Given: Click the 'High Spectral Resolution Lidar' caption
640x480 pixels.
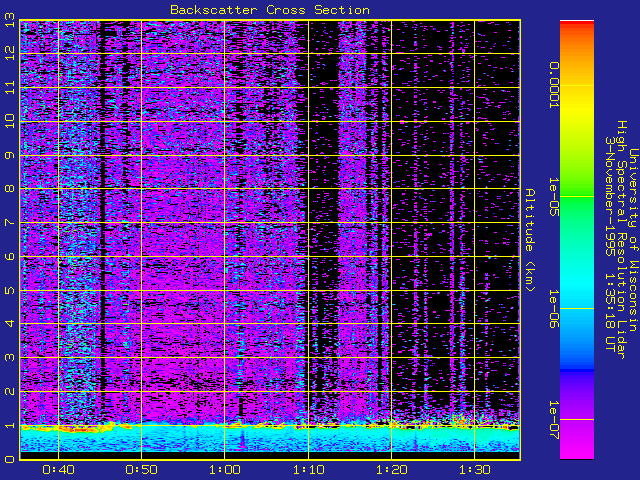Looking at the screenshot, I should point(622,240).
